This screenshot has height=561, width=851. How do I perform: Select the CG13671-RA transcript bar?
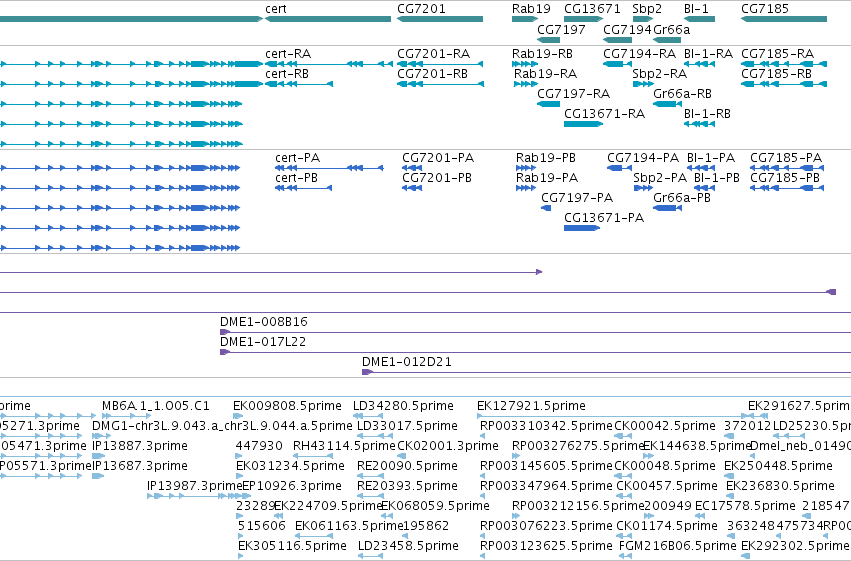tap(583, 124)
